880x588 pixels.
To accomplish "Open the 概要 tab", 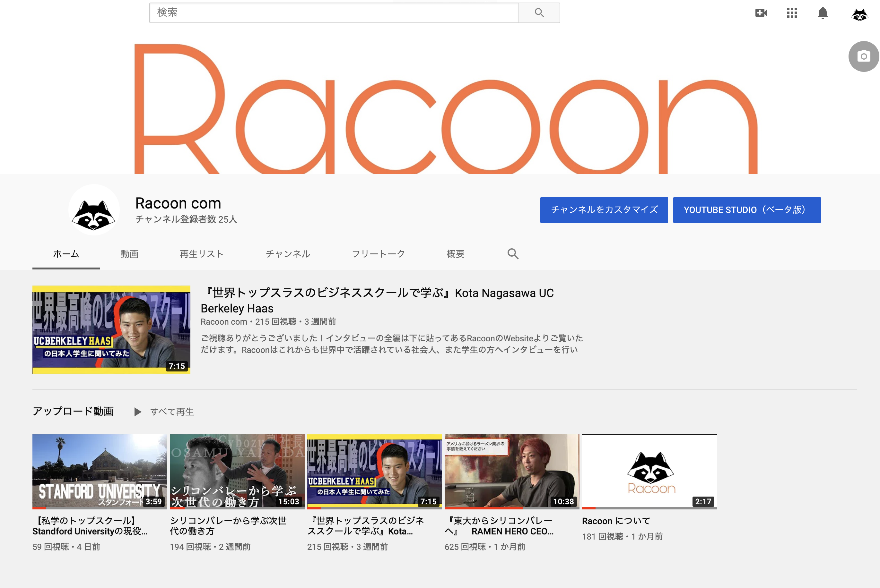I will pos(455,254).
